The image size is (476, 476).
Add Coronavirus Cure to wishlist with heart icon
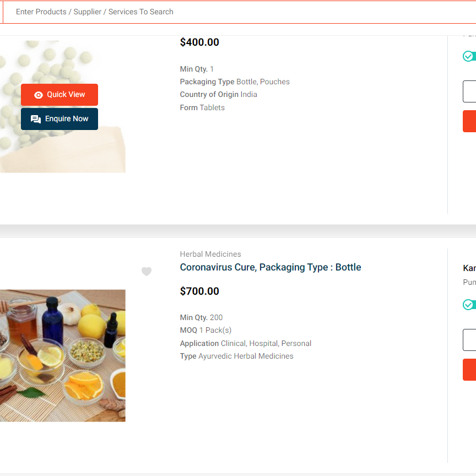pos(147,272)
